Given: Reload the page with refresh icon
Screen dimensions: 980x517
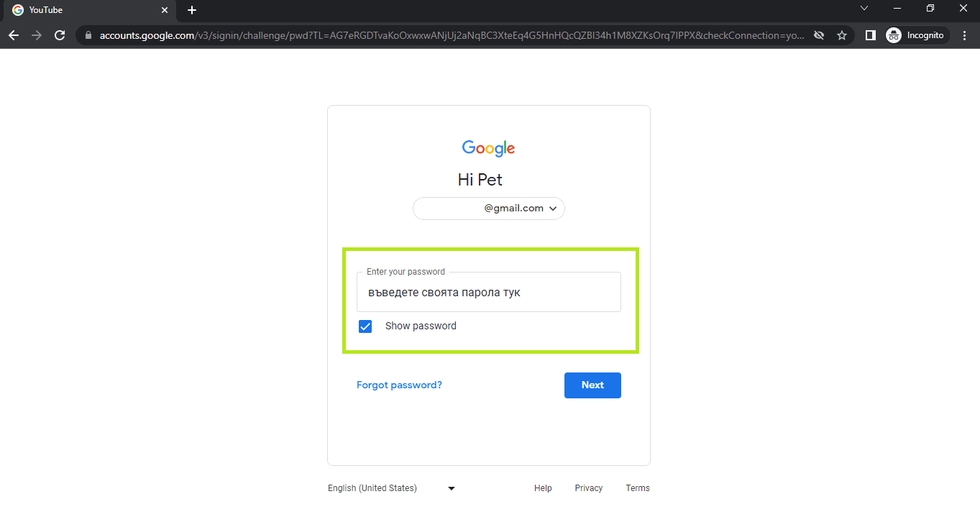Looking at the screenshot, I should 60,35.
